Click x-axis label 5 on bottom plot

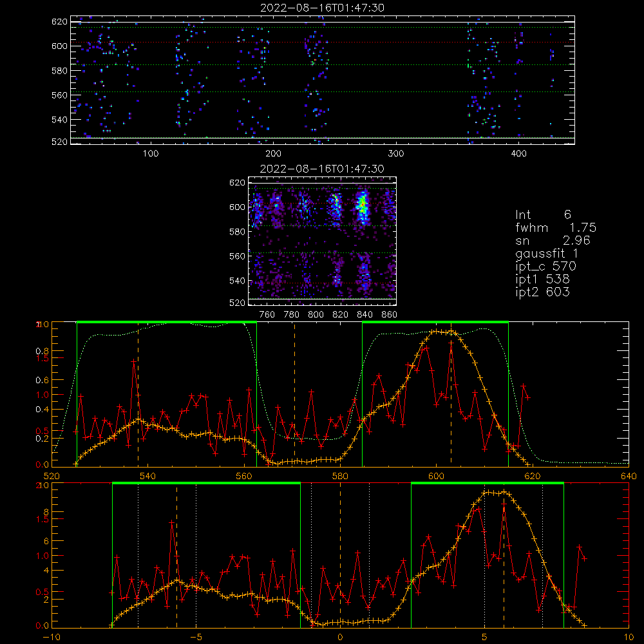[x=485, y=637]
